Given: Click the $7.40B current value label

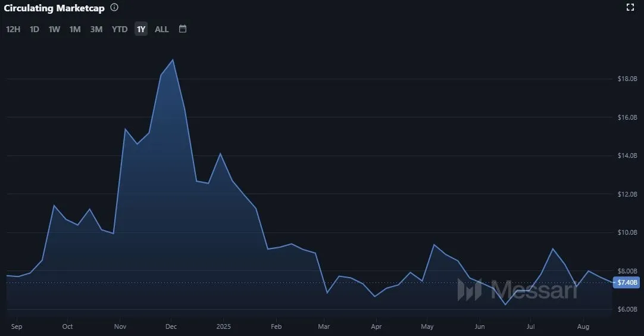Looking at the screenshot, I should 627,282.
